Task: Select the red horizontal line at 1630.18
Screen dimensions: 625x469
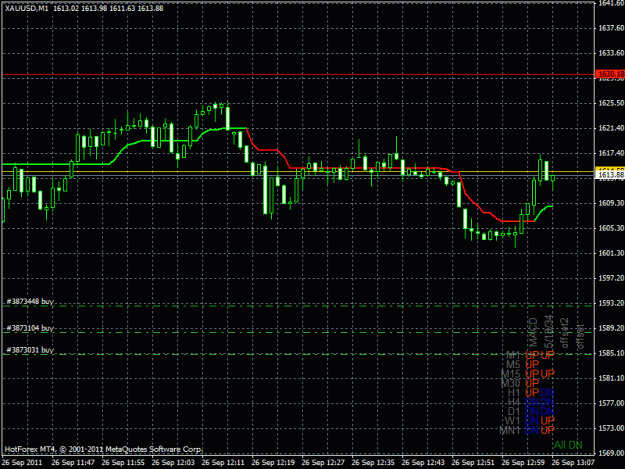Action: pyautogui.click(x=298, y=75)
